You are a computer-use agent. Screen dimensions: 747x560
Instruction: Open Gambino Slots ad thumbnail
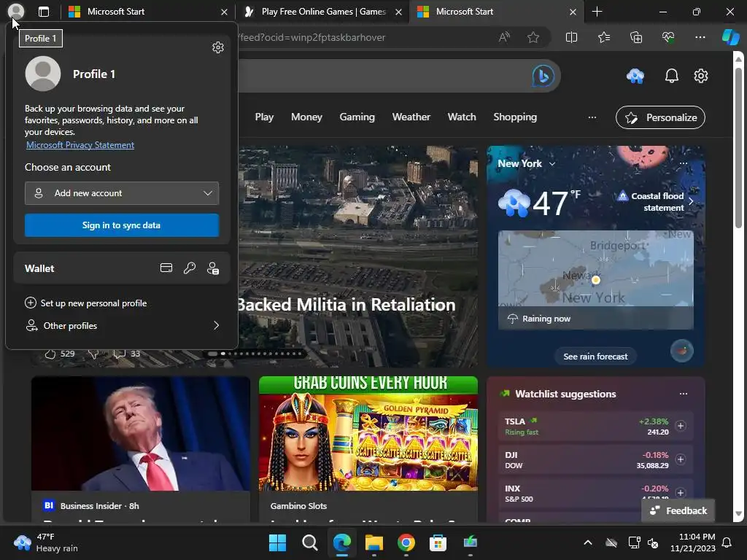368,434
